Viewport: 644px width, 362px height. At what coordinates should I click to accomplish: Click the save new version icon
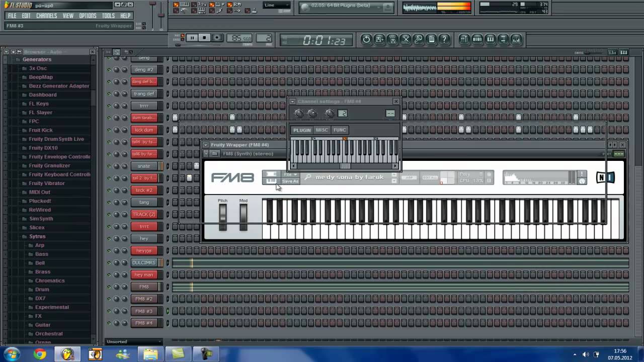tap(379, 39)
